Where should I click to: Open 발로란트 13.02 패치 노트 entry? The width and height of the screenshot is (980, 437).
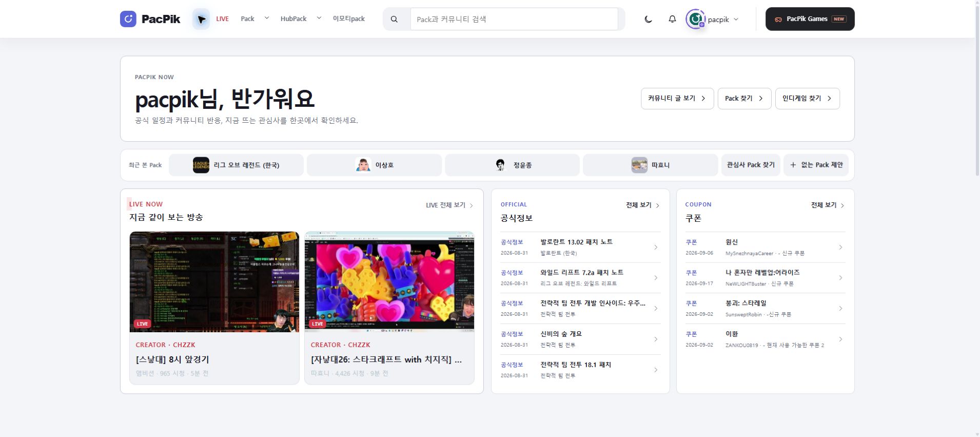coord(580,247)
